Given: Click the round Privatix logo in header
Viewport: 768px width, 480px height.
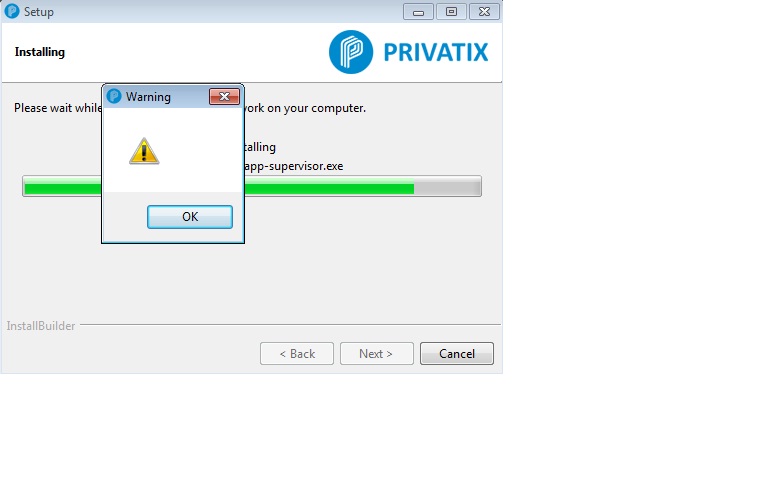Looking at the screenshot, I should (x=351, y=52).
